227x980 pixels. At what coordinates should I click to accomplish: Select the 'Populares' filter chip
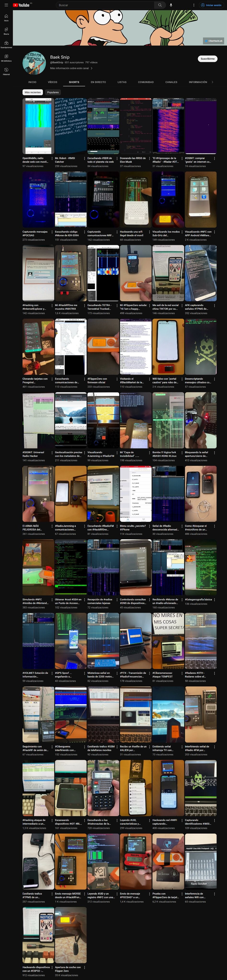pyautogui.click(x=53, y=92)
